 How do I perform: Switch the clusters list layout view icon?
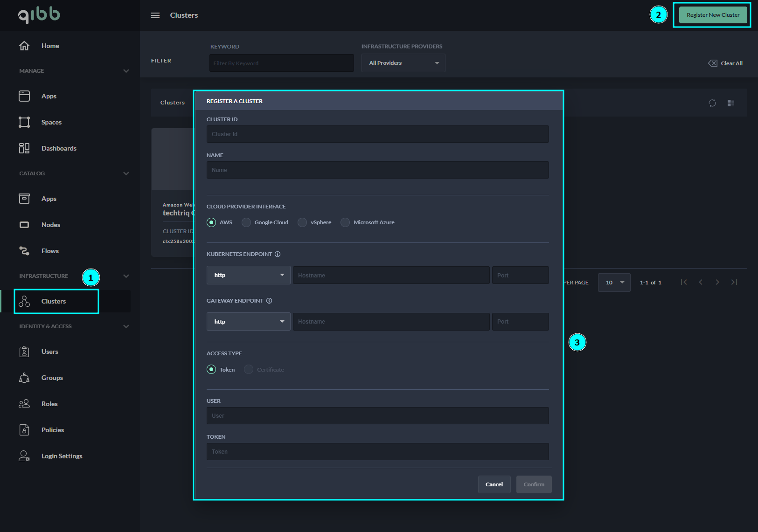point(730,103)
